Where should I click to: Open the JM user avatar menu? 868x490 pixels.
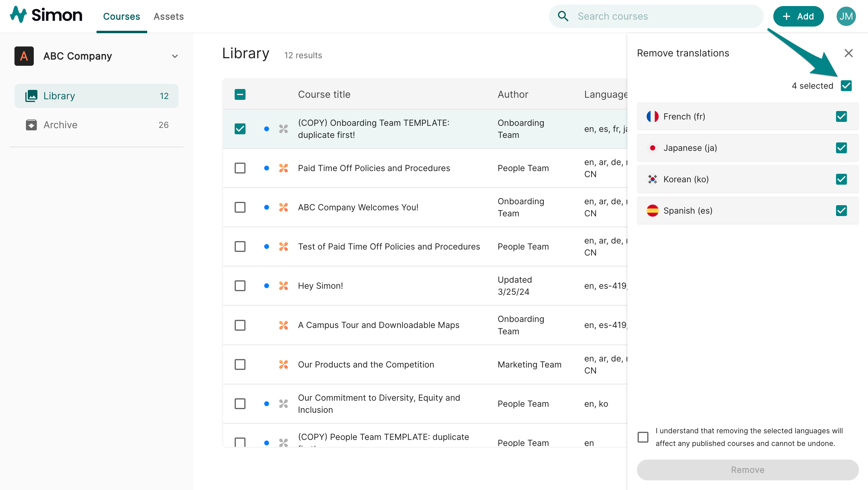[846, 16]
